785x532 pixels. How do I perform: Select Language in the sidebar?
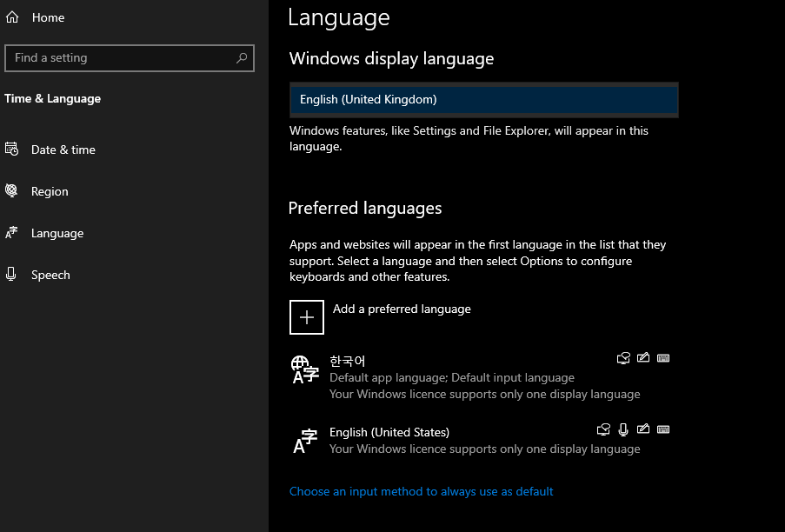click(x=57, y=233)
